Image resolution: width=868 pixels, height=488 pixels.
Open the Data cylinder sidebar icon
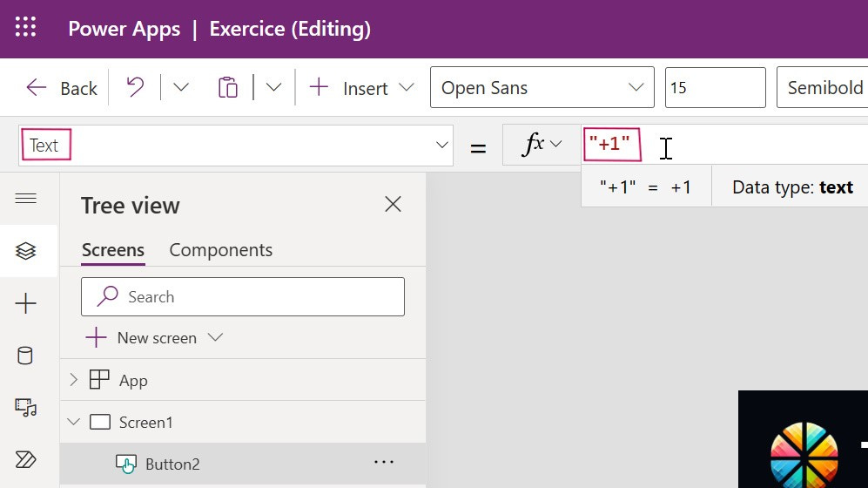tap(25, 355)
